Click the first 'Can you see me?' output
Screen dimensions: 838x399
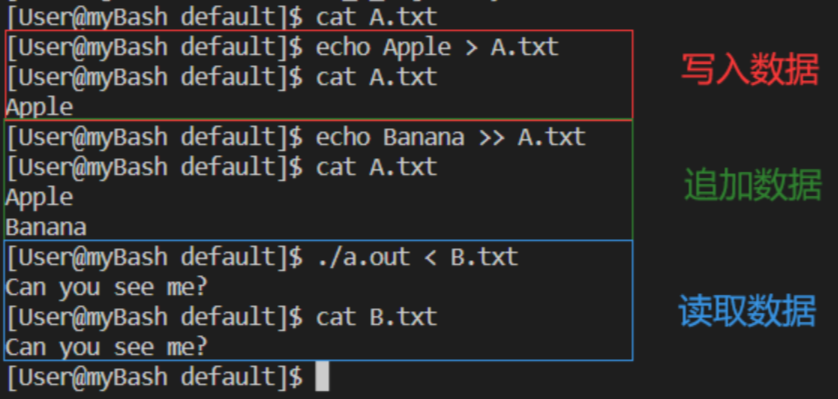(x=106, y=288)
